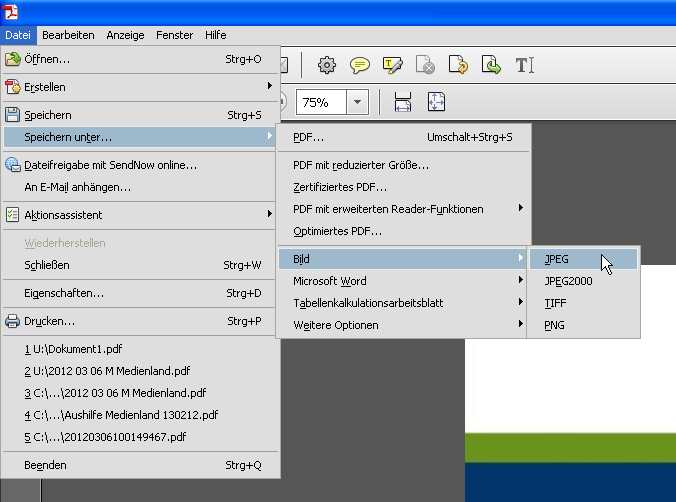Screen dimensions: 676x502
Task: Click the fit full page icon
Action: click(x=436, y=102)
